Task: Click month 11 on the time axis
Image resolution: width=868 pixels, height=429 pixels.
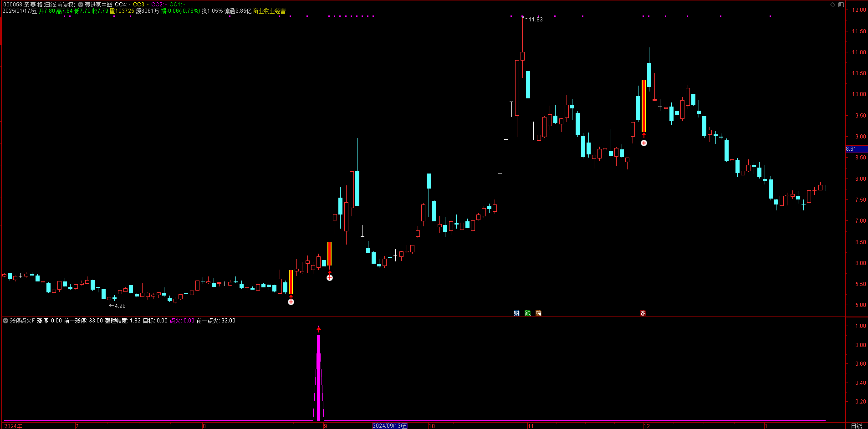Action: point(531,426)
